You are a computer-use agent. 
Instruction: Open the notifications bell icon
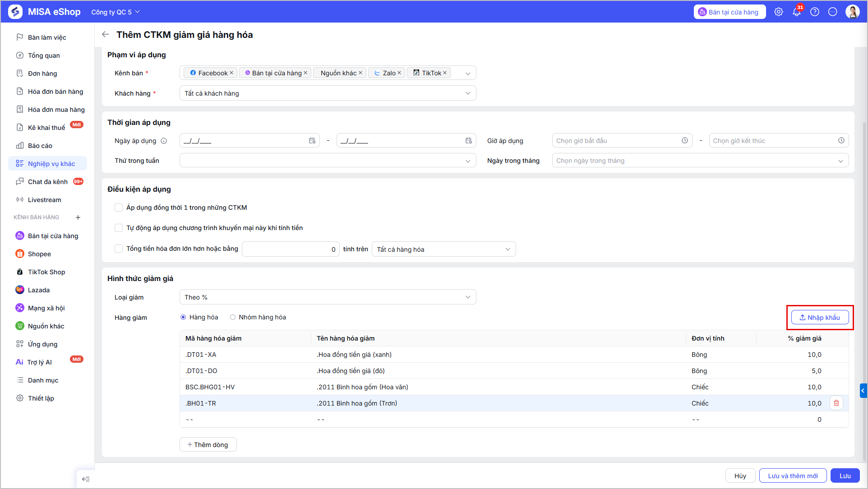797,12
